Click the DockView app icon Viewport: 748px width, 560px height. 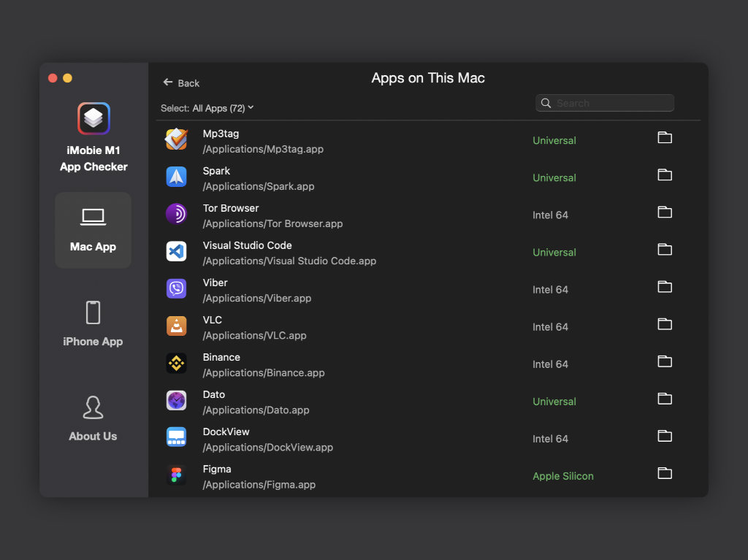(x=176, y=437)
